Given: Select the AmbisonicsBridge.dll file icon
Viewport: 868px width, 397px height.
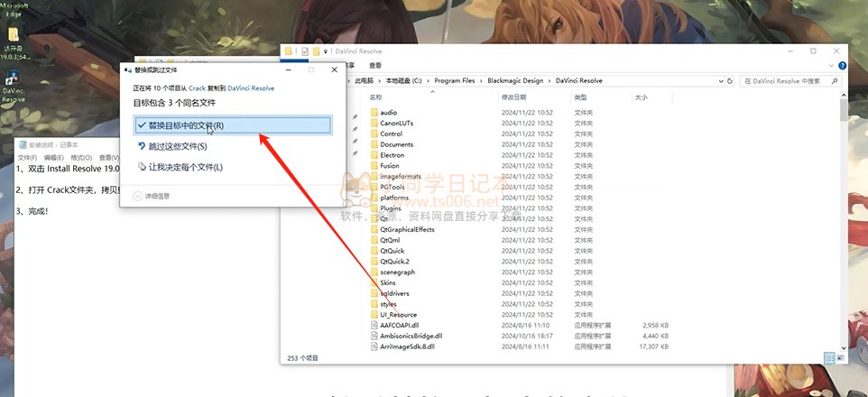Looking at the screenshot, I should tap(374, 336).
